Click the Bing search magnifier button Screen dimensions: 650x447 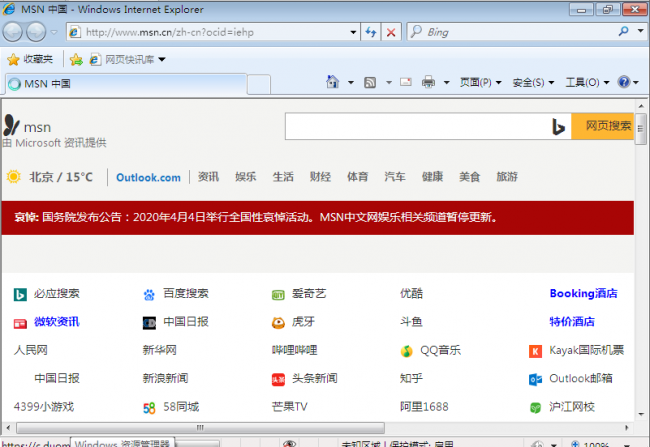(623, 31)
